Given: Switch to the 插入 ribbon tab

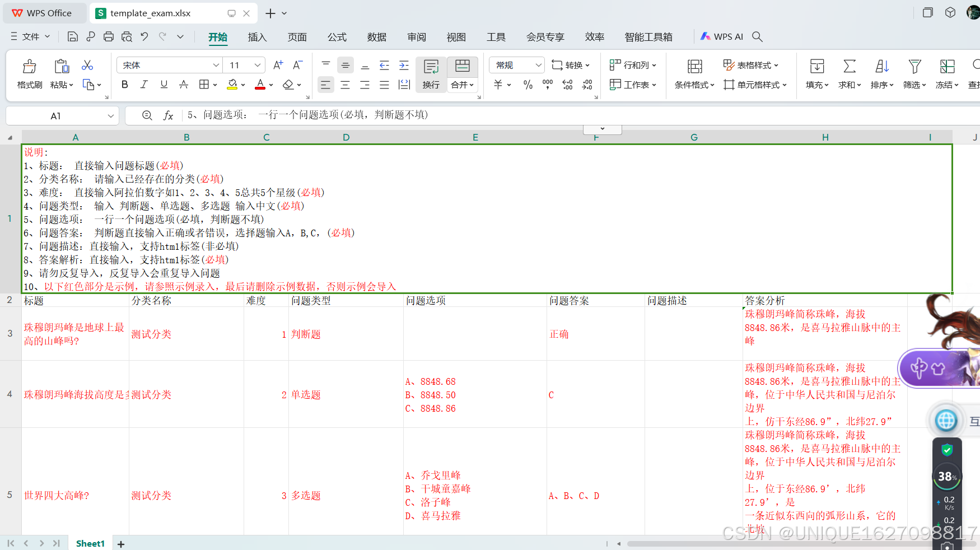Looking at the screenshot, I should [257, 37].
